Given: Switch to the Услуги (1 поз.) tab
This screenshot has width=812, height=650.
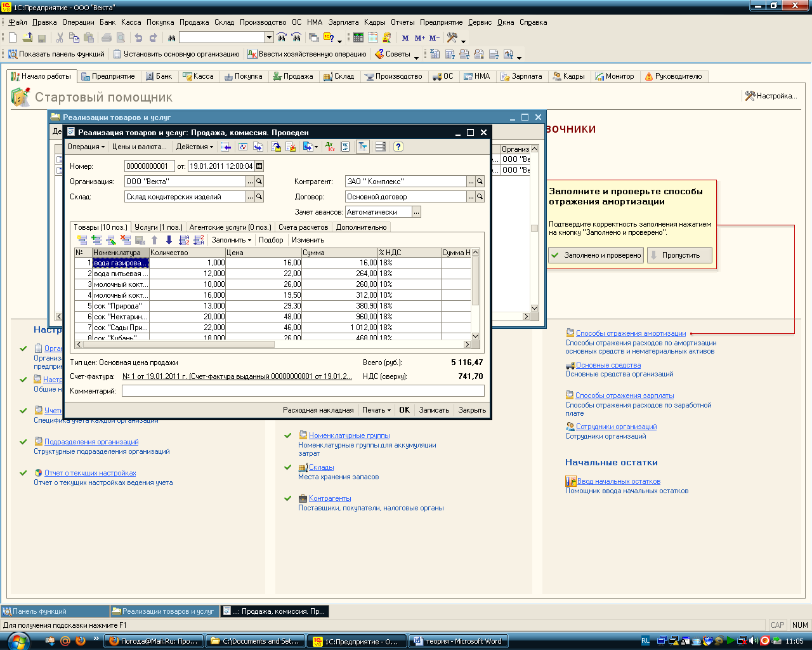Looking at the screenshot, I should 159,227.
